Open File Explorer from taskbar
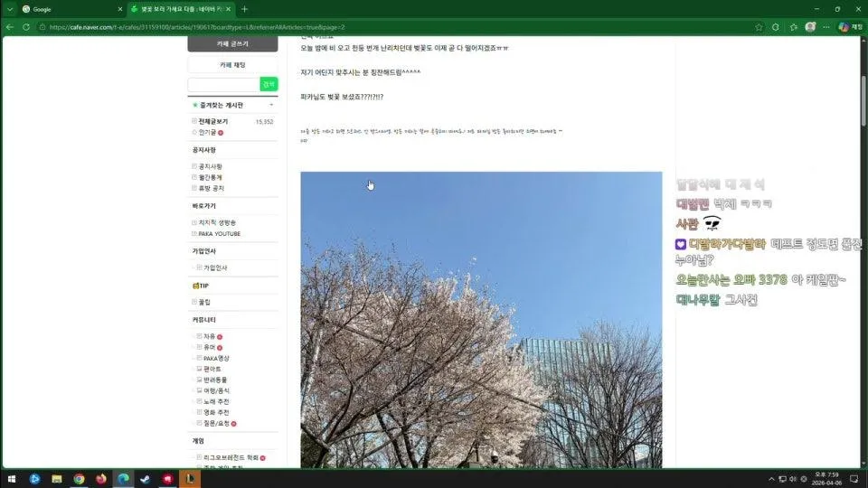 [56, 479]
